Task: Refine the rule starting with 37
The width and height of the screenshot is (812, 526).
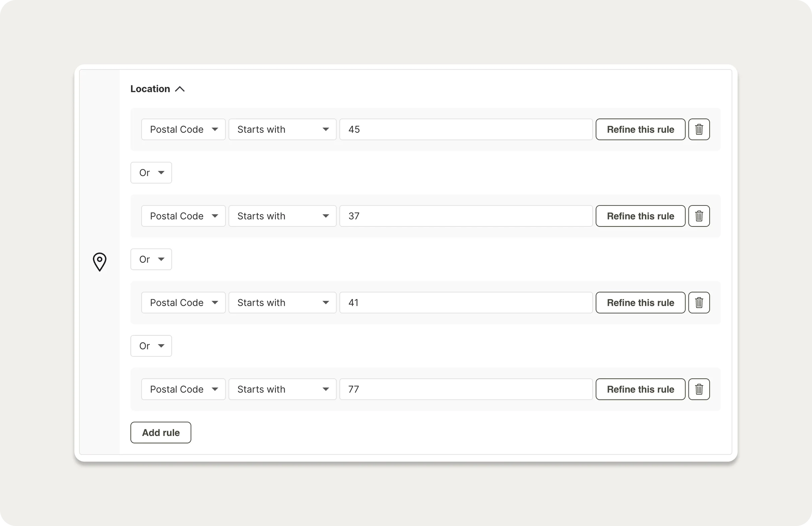Action: [640, 216]
